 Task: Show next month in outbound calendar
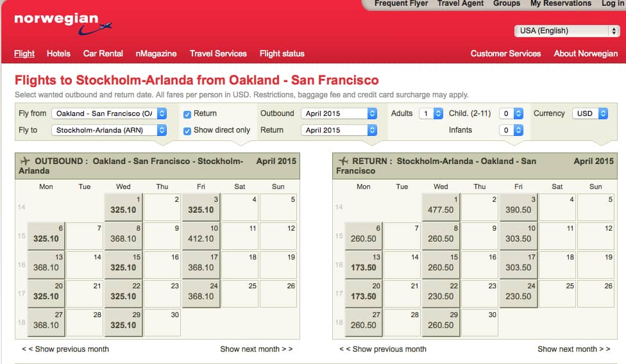point(257,349)
